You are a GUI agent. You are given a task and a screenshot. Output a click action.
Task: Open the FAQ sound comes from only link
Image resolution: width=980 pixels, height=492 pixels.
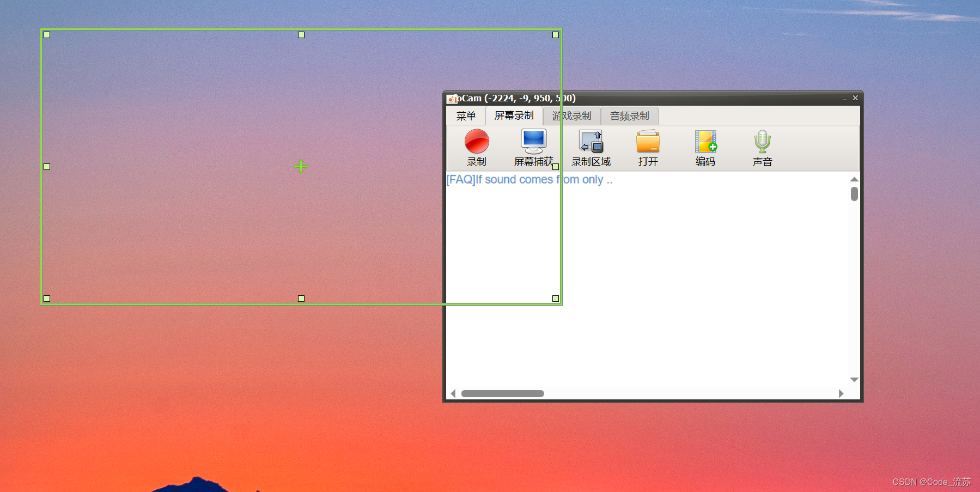coord(529,179)
